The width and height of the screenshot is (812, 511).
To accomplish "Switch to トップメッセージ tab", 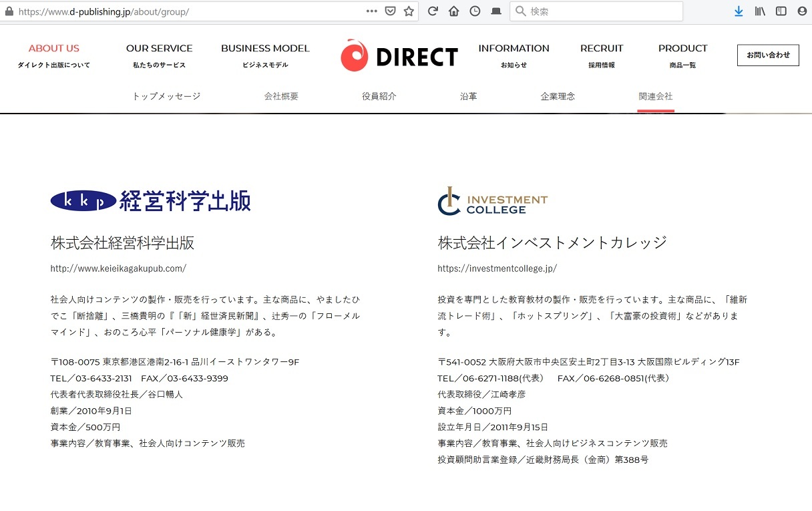I will pyautogui.click(x=166, y=96).
